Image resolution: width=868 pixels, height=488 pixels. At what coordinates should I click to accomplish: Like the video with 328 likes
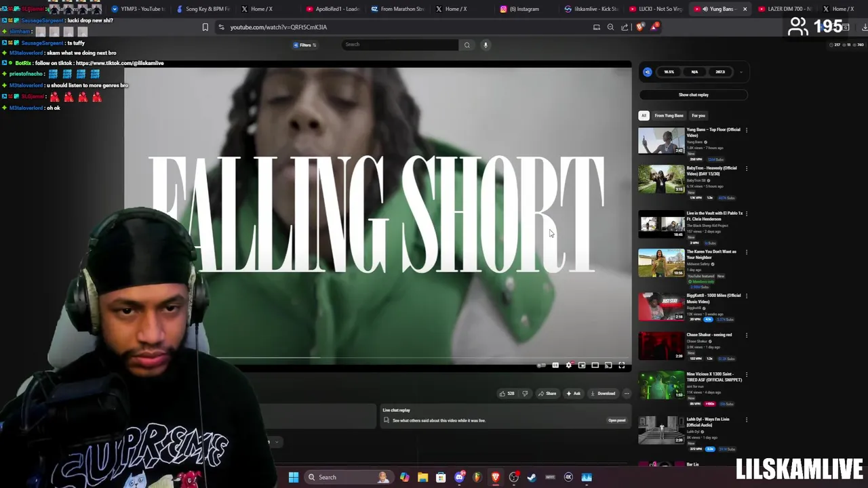click(506, 393)
